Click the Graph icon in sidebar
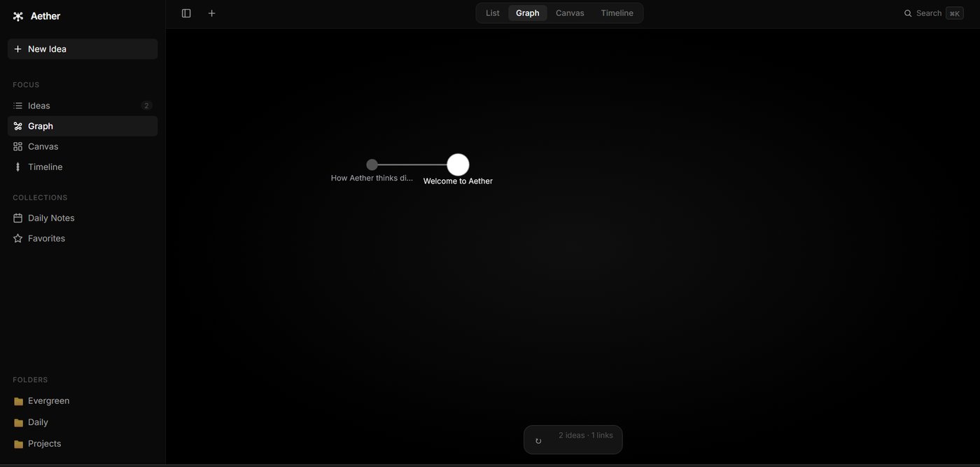The width and height of the screenshot is (980, 467). 18,126
